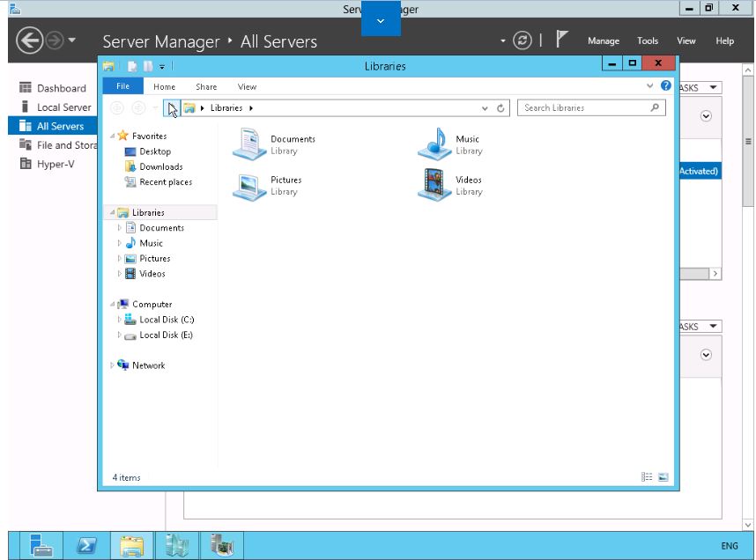Open the Music library icon in the file pane
756x560 pixels.
pos(434,144)
